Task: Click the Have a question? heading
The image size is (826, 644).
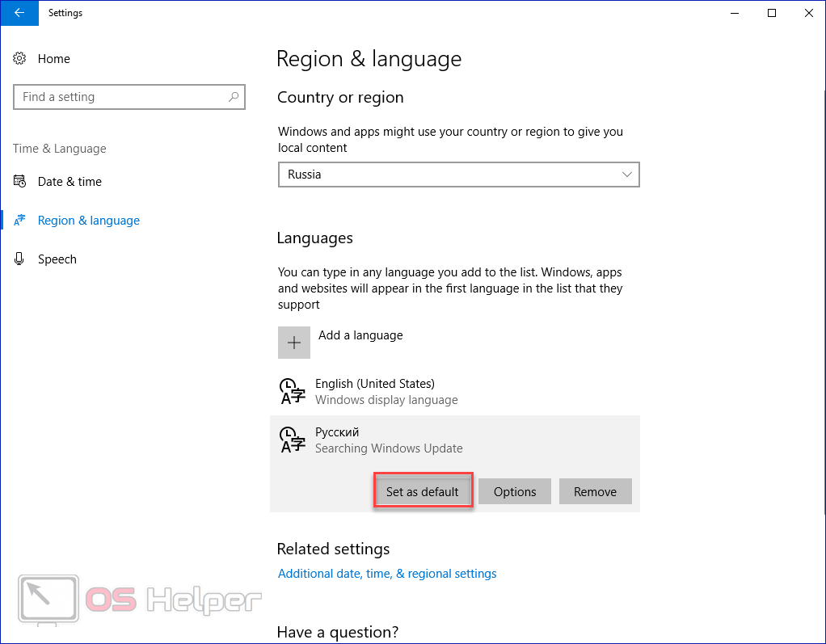Action: pyautogui.click(x=338, y=632)
